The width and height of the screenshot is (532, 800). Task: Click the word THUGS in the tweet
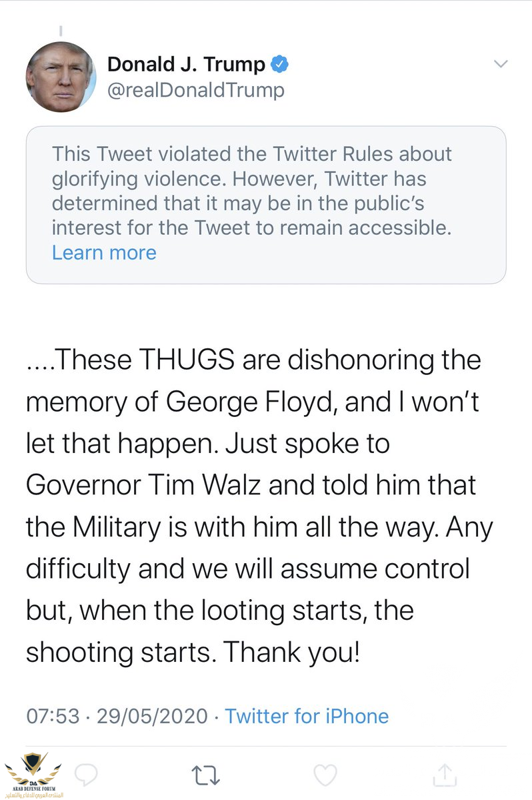click(186, 360)
